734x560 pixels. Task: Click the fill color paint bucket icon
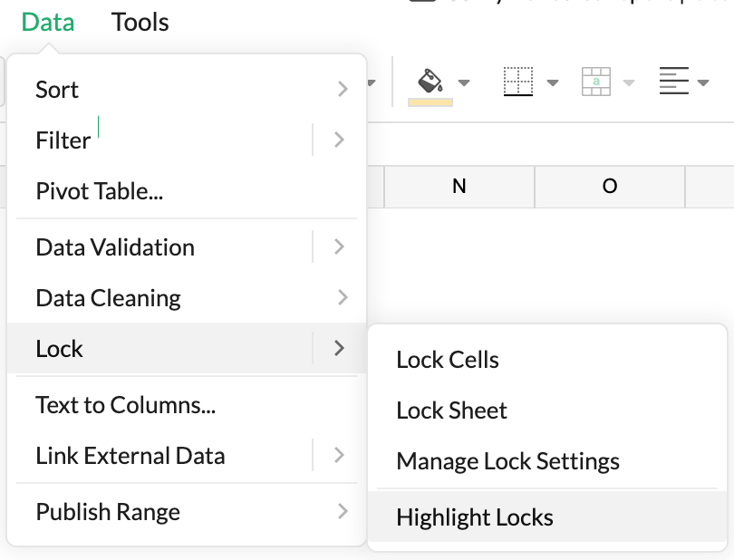coord(429,80)
